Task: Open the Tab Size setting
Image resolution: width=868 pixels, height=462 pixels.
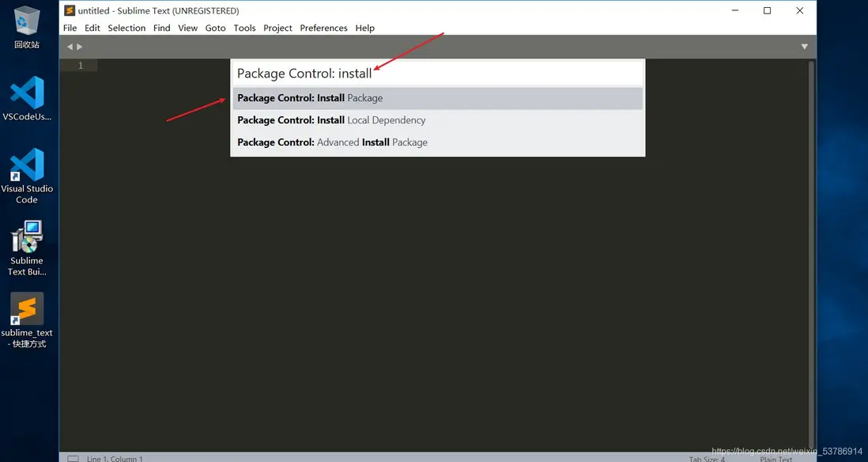Action: pos(707,459)
